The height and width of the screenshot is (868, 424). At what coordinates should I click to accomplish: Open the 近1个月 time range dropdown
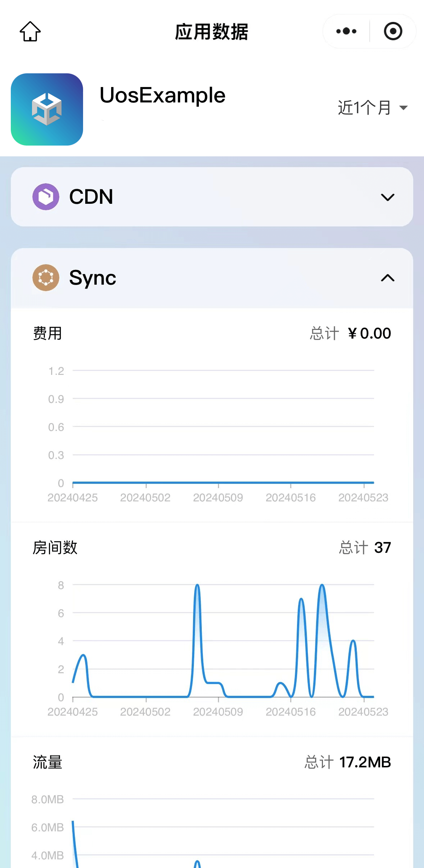pyautogui.click(x=372, y=107)
